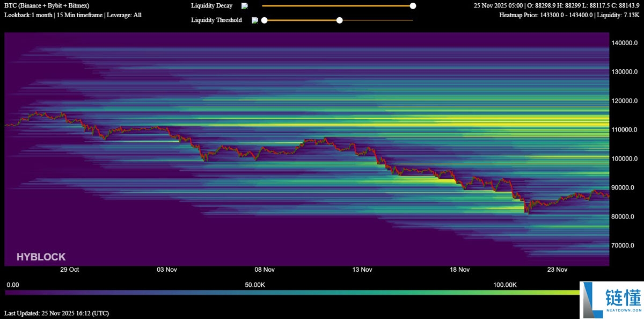Image resolution: width=644 pixels, height=319 pixels.
Task: Click the left Liquidity Threshold slider handle
Action: [x=264, y=20]
